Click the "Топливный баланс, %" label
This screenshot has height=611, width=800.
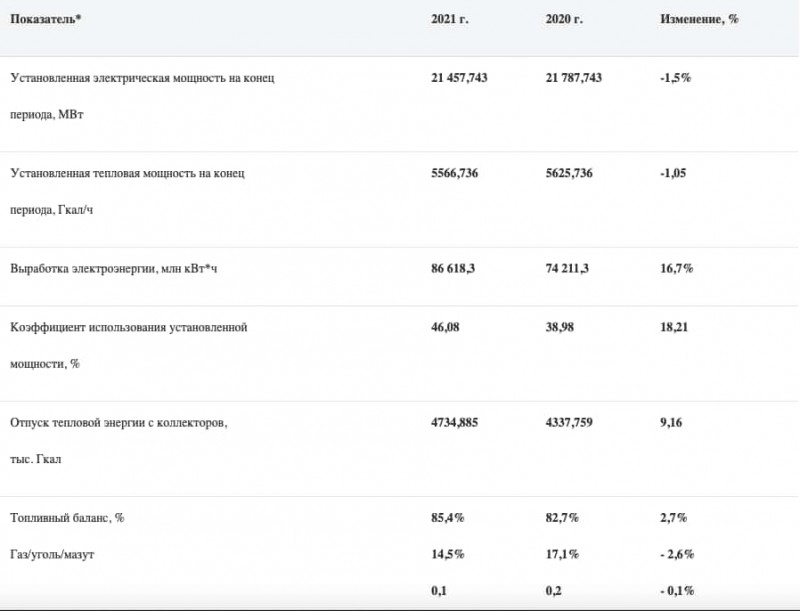pos(67,518)
